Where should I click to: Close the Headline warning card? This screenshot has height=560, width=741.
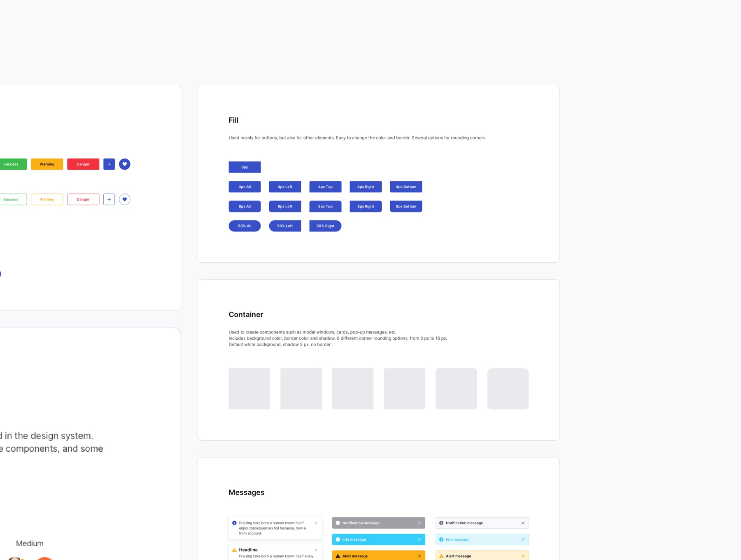click(x=316, y=550)
